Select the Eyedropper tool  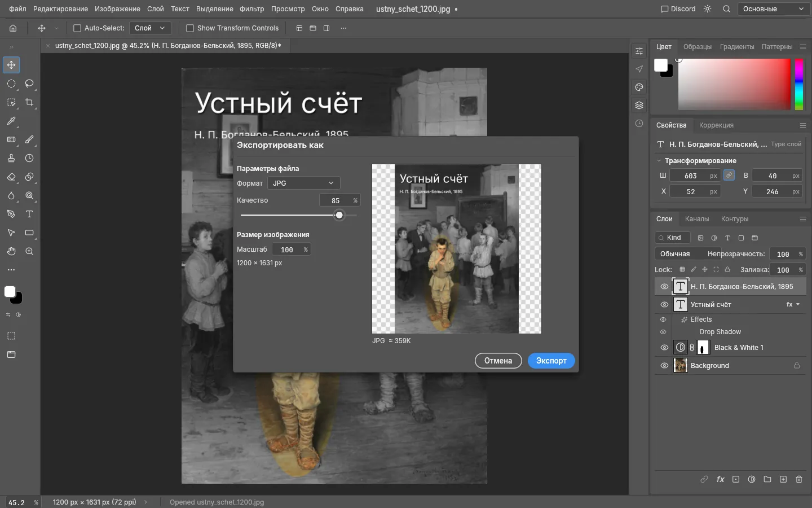pos(11,121)
